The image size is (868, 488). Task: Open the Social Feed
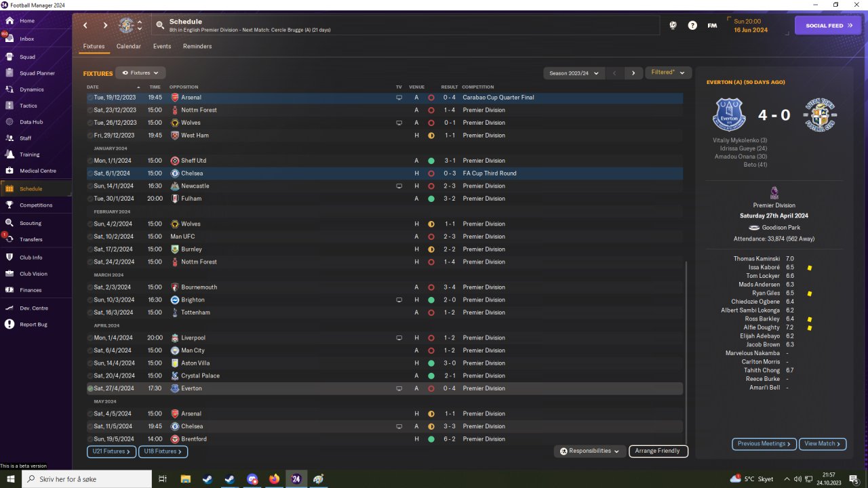[828, 26]
